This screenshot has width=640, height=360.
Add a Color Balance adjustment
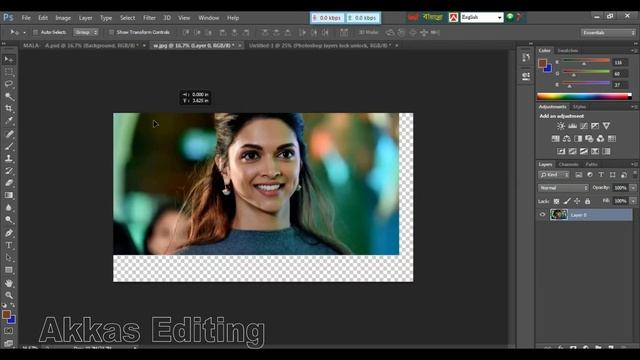tap(567, 139)
